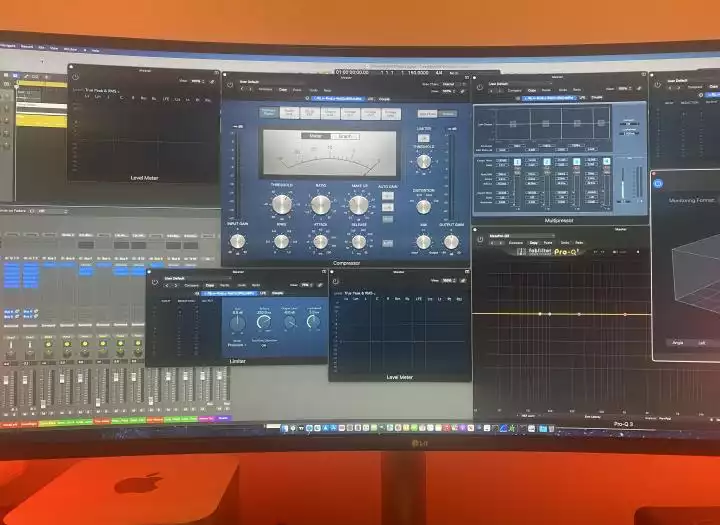Click Compare in the Compressor header
The height and width of the screenshot is (525, 720).
[265, 90]
